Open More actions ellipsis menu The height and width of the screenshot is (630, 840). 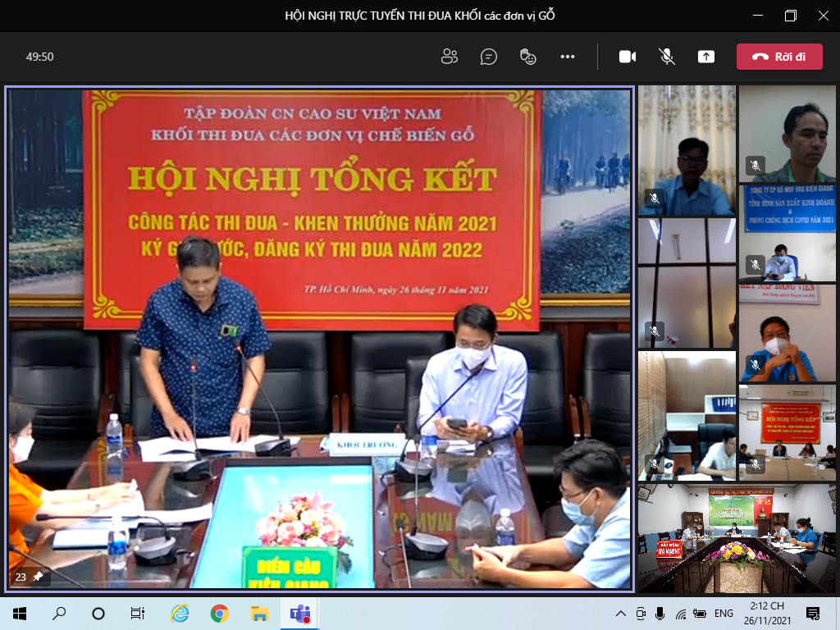coord(568,57)
